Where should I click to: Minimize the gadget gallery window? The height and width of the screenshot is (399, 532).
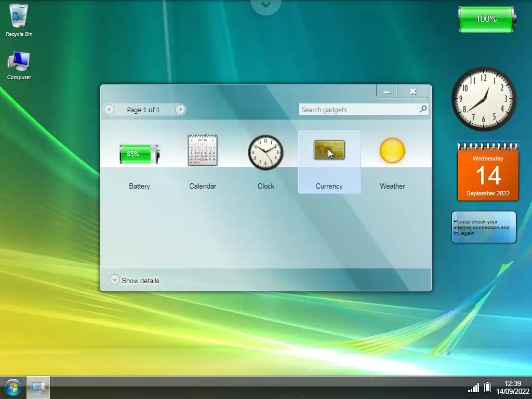point(387,92)
